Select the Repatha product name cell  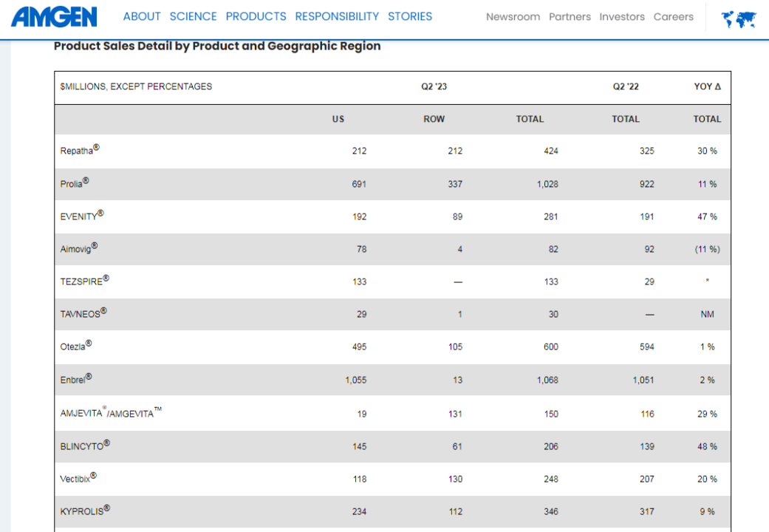click(79, 151)
